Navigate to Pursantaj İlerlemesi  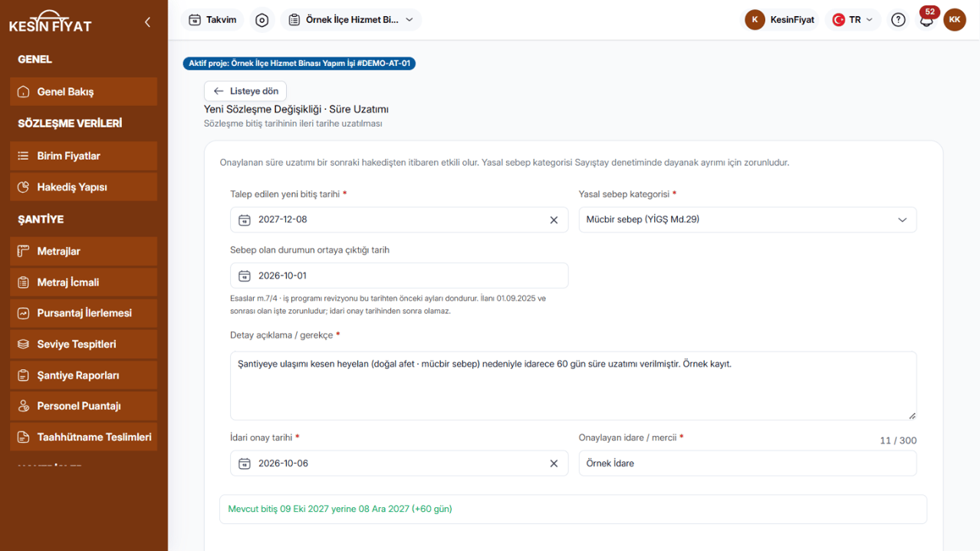pyautogui.click(x=84, y=313)
